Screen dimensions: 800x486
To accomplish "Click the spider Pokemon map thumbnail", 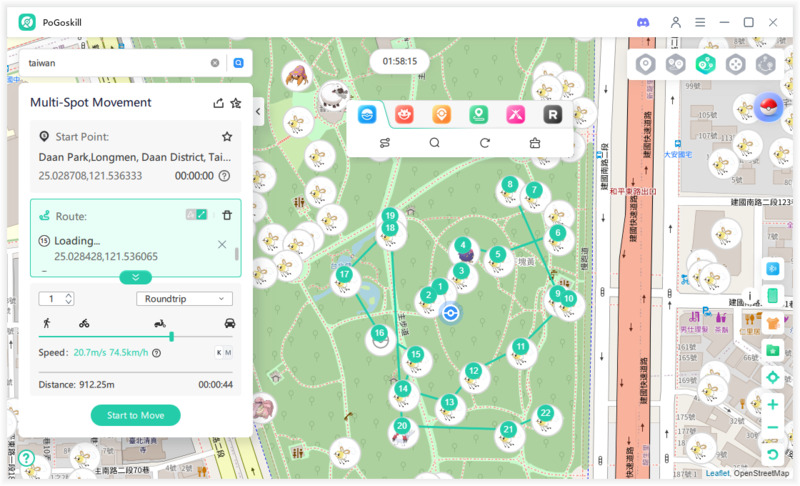I will point(296,75).
